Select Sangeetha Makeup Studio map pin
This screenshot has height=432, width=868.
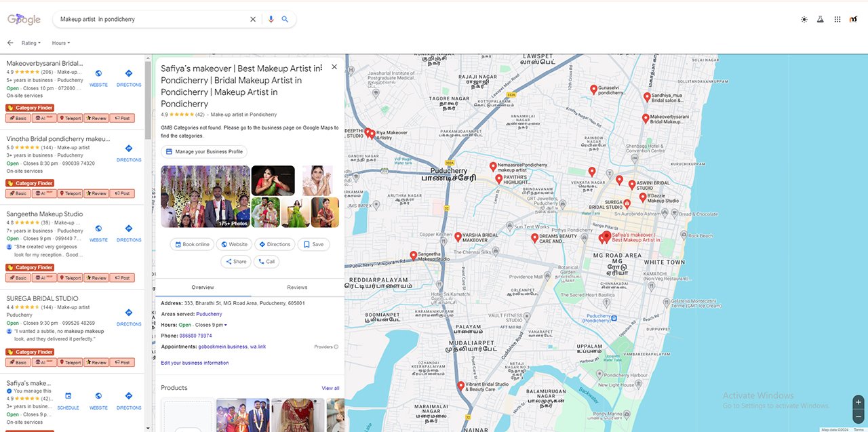point(414,256)
